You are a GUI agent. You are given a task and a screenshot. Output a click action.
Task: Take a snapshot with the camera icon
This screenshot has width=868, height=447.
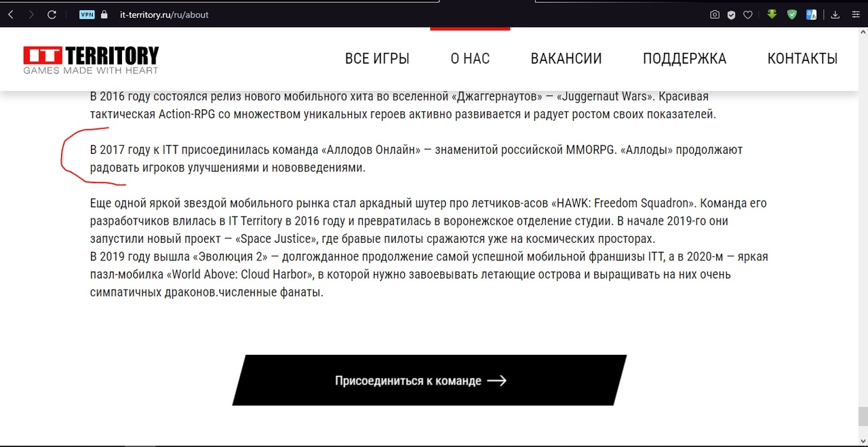tap(714, 14)
